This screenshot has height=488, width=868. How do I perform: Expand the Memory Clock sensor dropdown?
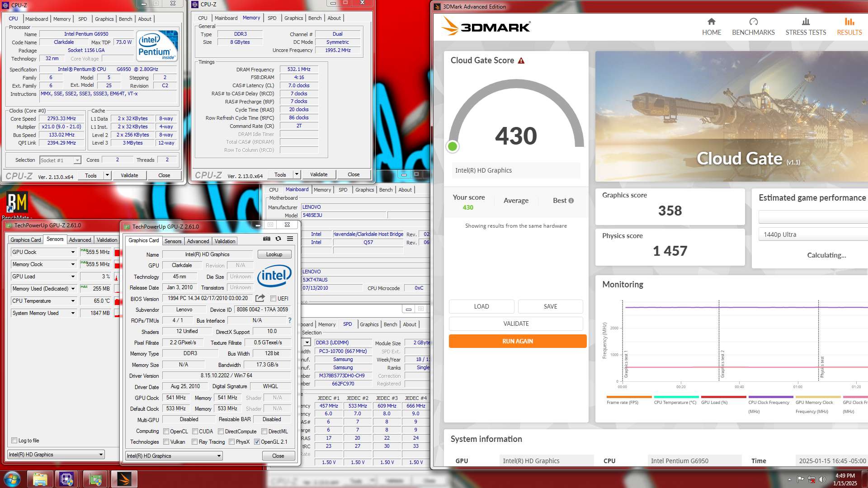(x=73, y=264)
